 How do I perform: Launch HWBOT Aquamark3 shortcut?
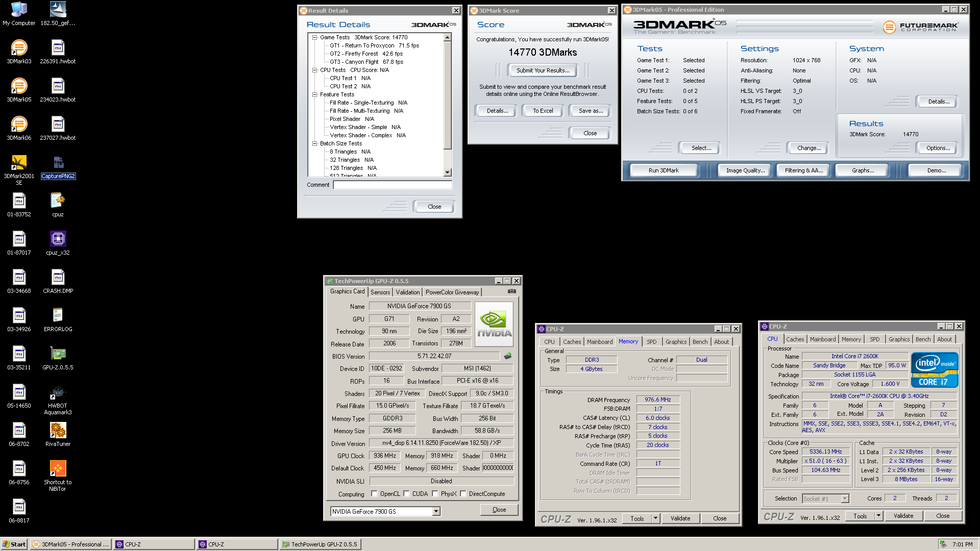[58, 399]
